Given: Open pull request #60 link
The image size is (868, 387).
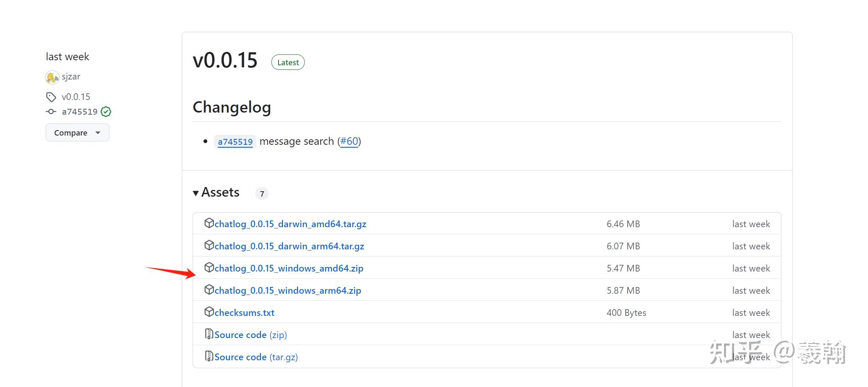Looking at the screenshot, I should coord(349,141).
